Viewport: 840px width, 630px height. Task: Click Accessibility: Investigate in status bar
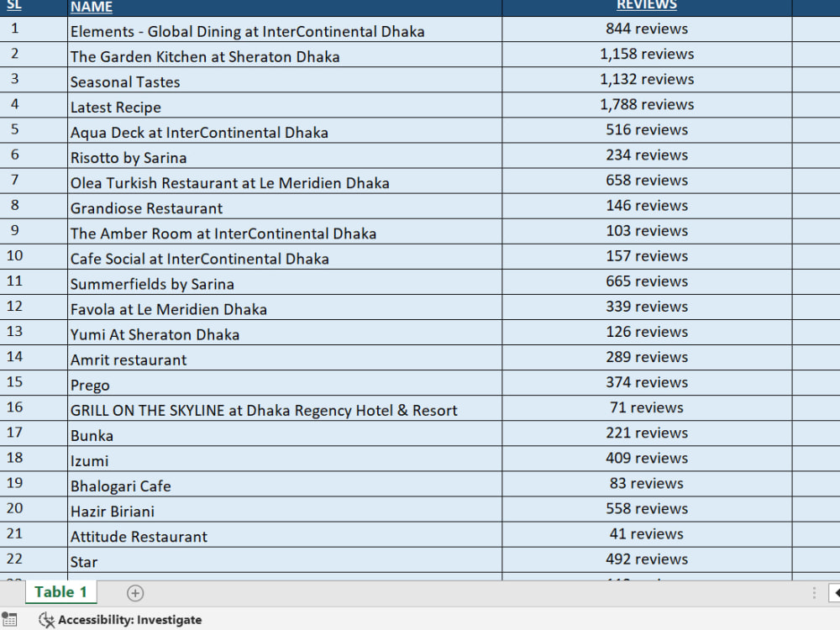coord(129,620)
